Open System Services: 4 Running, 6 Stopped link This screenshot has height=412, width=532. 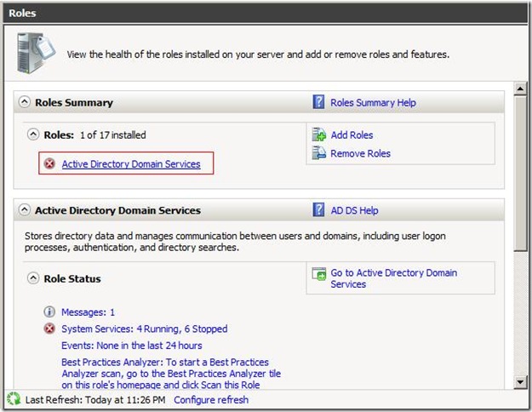click(144, 329)
